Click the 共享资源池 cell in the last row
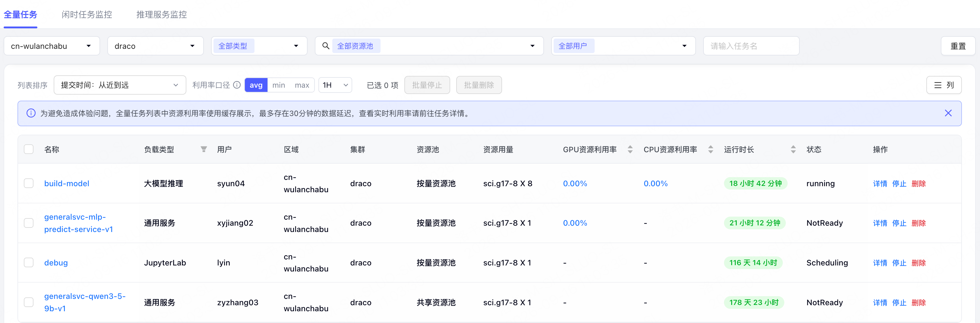 [436, 303]
